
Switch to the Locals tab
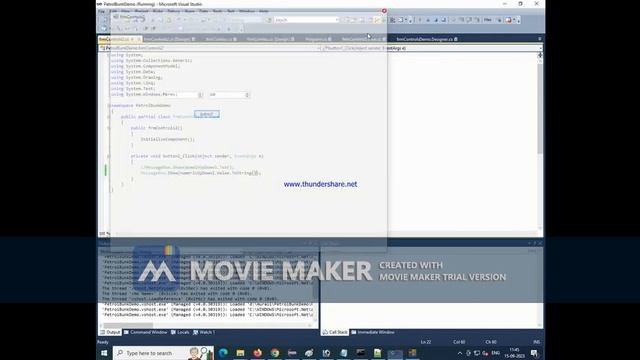pos(180,332)
